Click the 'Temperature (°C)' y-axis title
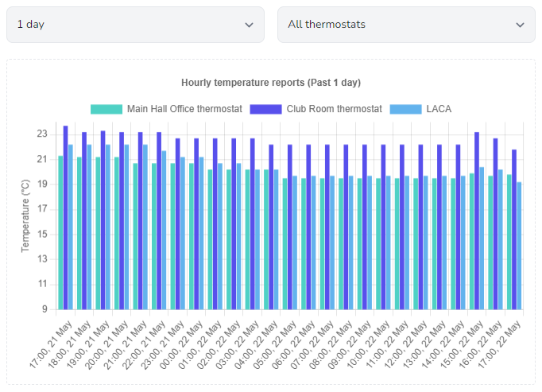 pyautogui.click(x=25, y=215)
